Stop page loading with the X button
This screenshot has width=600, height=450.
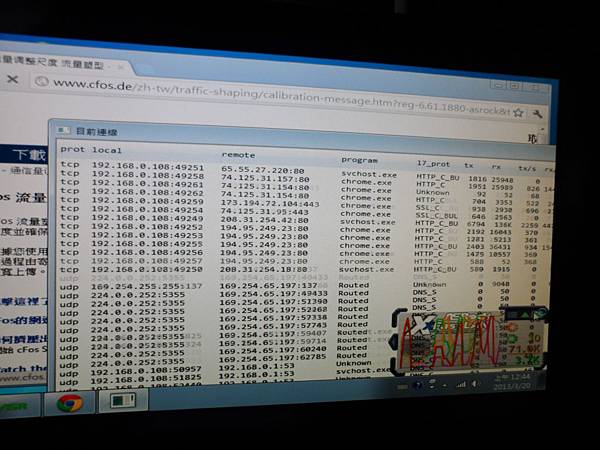click(x=12, y=79)
